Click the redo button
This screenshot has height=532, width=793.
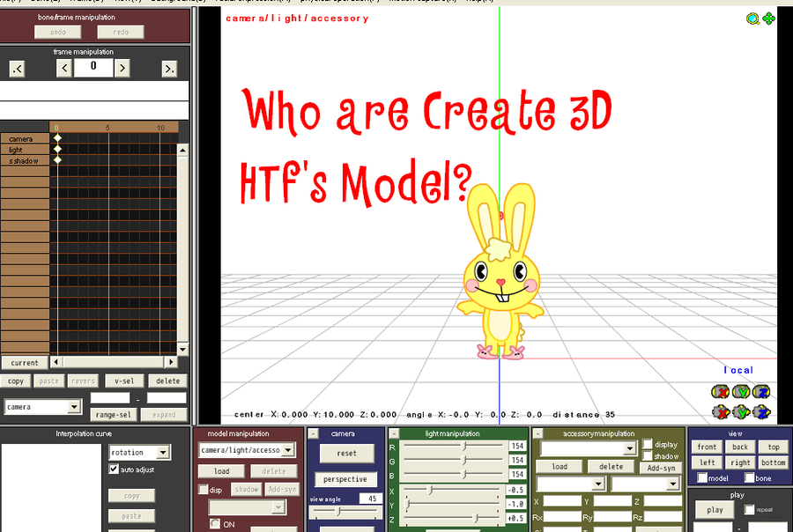coord(121,32)
